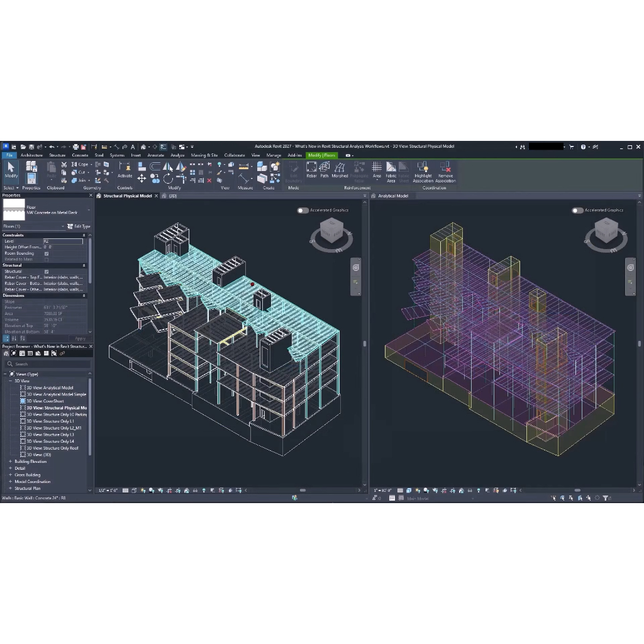The image size is (644, 644).
Task: Toggle Accelerated Graphics in Structural Physical Model view
Action: click(x=303, y=210)
